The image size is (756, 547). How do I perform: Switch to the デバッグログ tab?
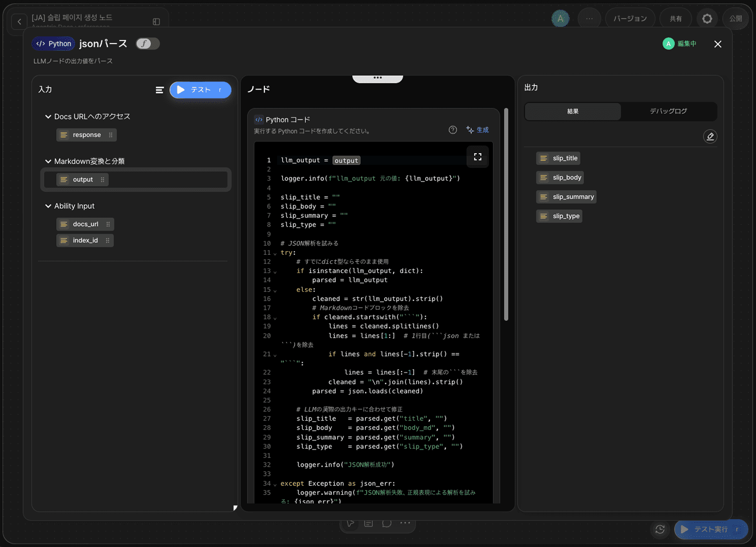pyautogui.click(x=669, y=111)
